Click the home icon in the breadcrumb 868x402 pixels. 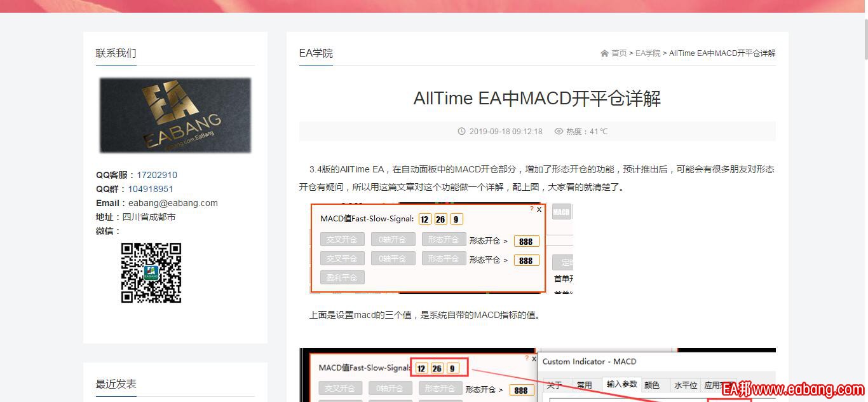[x=604, y=53]
